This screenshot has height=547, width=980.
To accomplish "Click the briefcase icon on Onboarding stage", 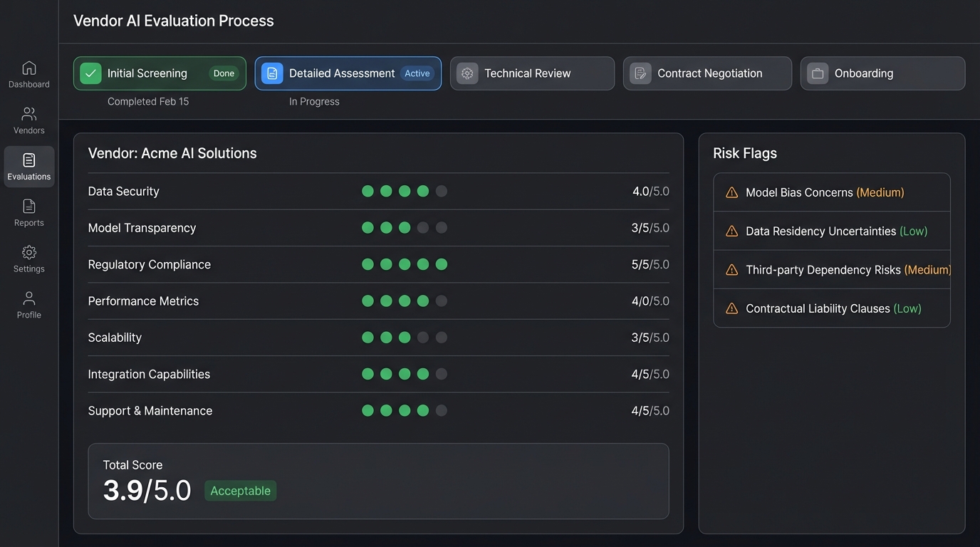I will point(816,73).
